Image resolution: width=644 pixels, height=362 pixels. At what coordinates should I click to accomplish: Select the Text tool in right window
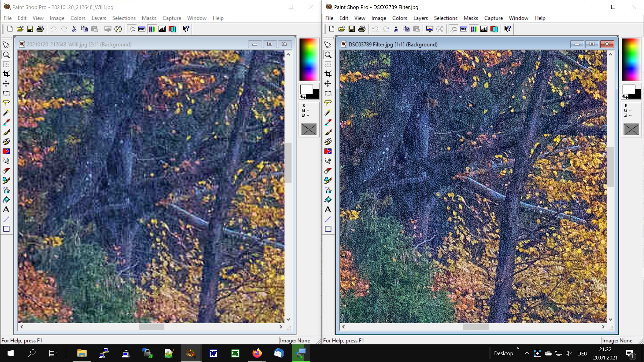tap(328, 209)
